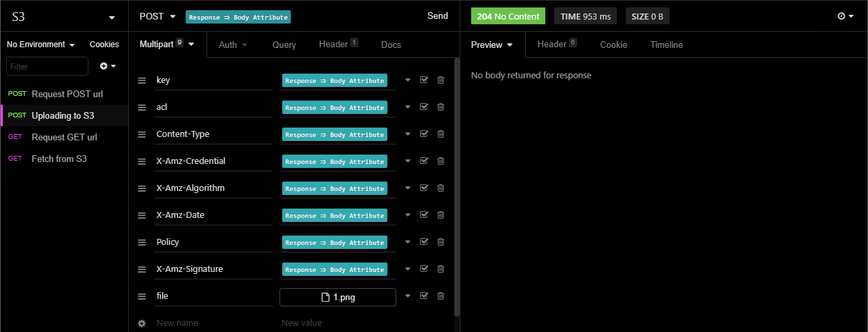
Task: Delete the X-Amz-Signature parameter
Action: (441, 269)
